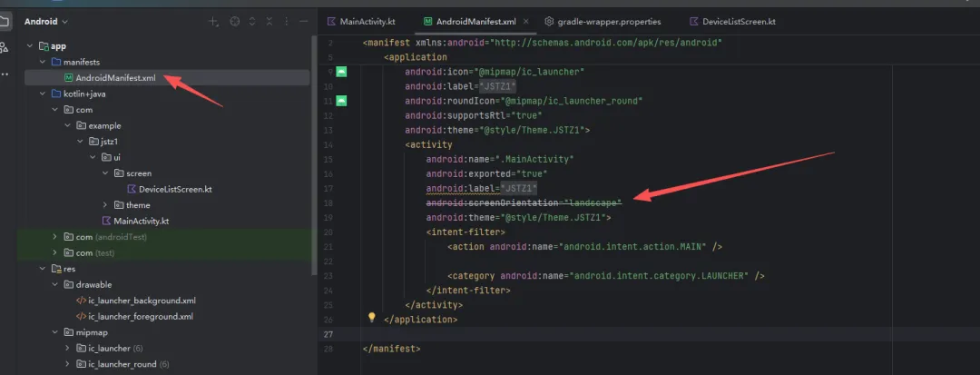980x375 pixels.
Task: Collapse all items in project tree
Action: (269, 22)
